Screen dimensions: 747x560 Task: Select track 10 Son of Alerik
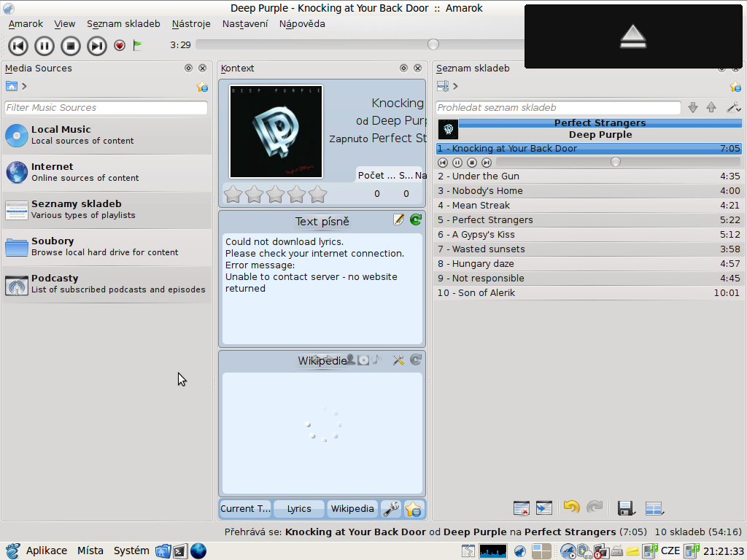coord(589,293)
